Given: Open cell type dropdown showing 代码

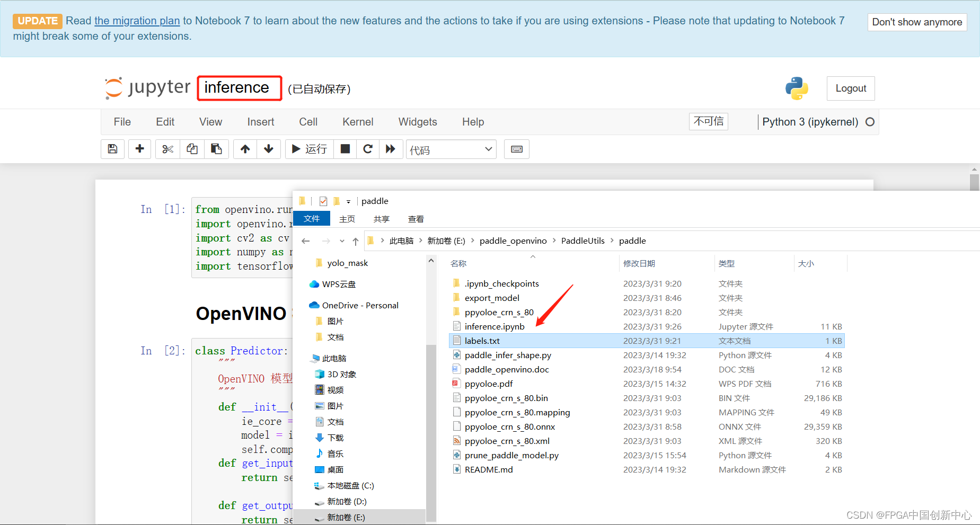Looking at the screenshot, I should click(451, 149).
